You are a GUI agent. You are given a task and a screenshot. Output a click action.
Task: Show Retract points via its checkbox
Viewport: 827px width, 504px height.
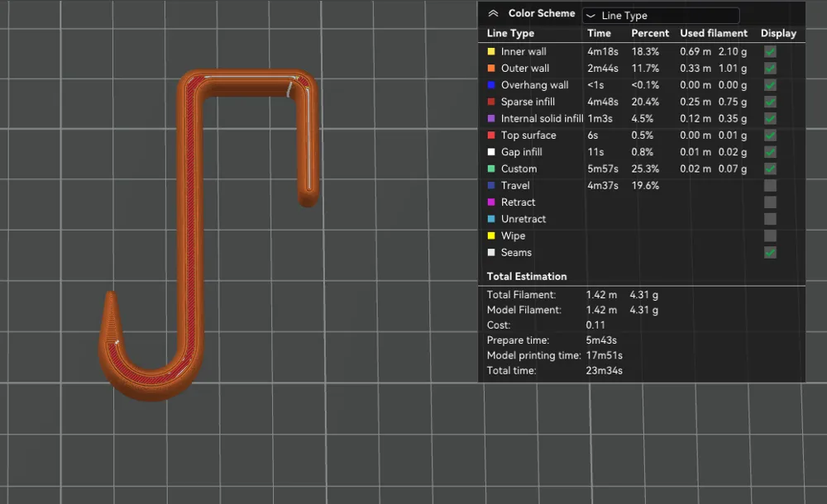click(770, 202)
